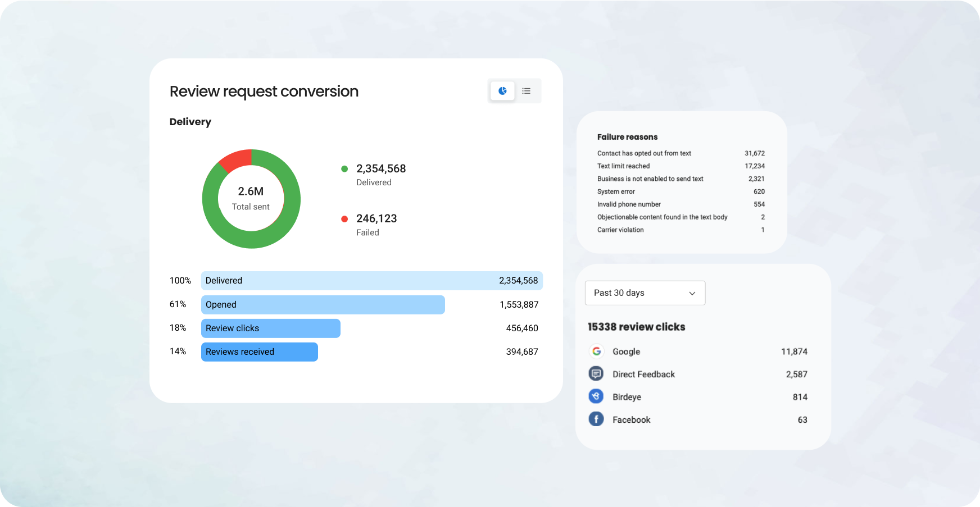Screen dimensions: 980x507
Task: Click the Google icon in review clicks
Action: point(596,351)
